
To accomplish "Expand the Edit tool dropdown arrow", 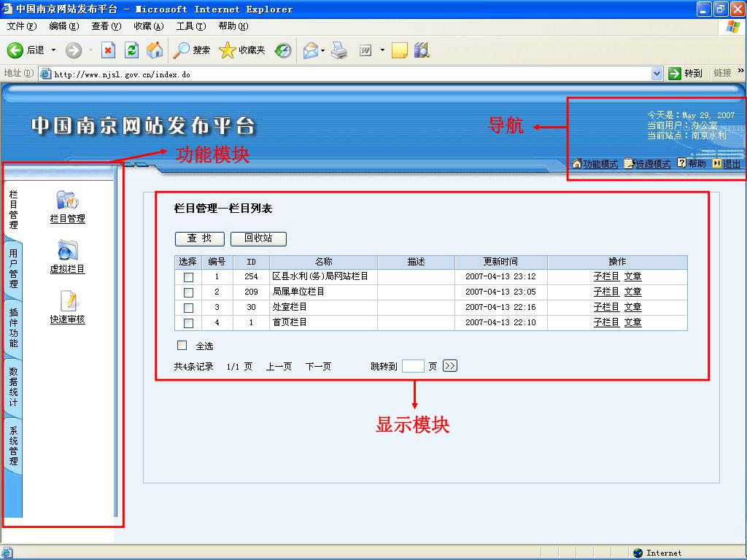I will pos(382,50).
